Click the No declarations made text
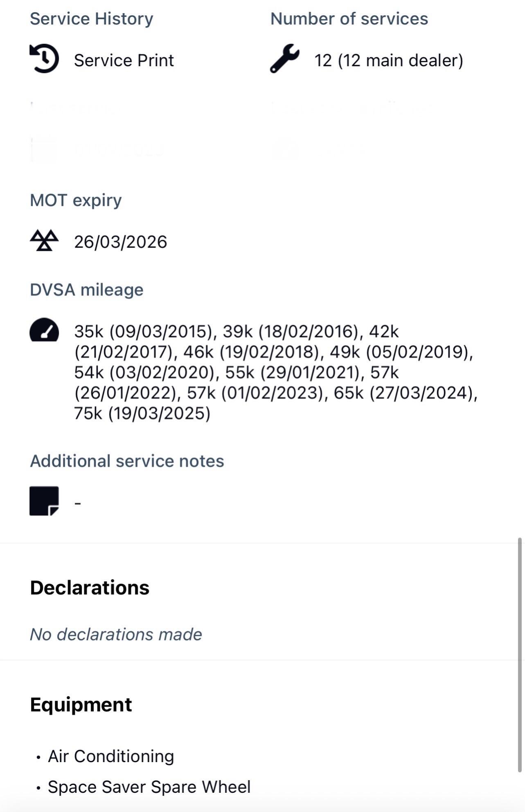This screenshot has width=525, height=812. pyautogui.click(x=116, y=635)
